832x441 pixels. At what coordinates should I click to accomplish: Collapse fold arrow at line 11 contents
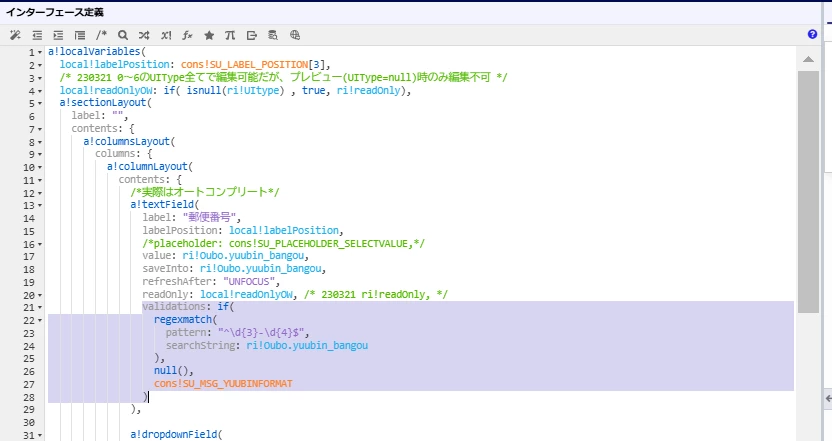click(40, 181)
